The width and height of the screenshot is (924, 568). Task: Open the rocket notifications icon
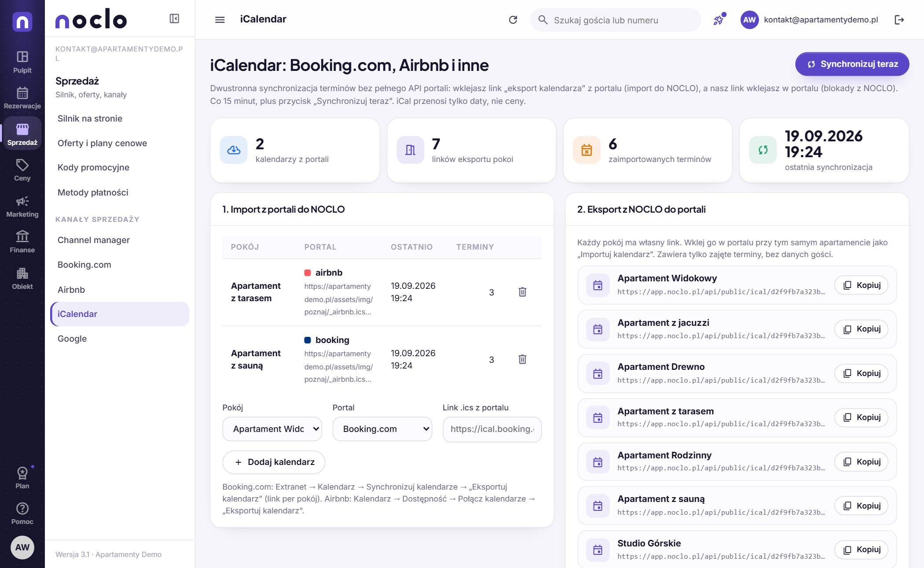(719, 19)
